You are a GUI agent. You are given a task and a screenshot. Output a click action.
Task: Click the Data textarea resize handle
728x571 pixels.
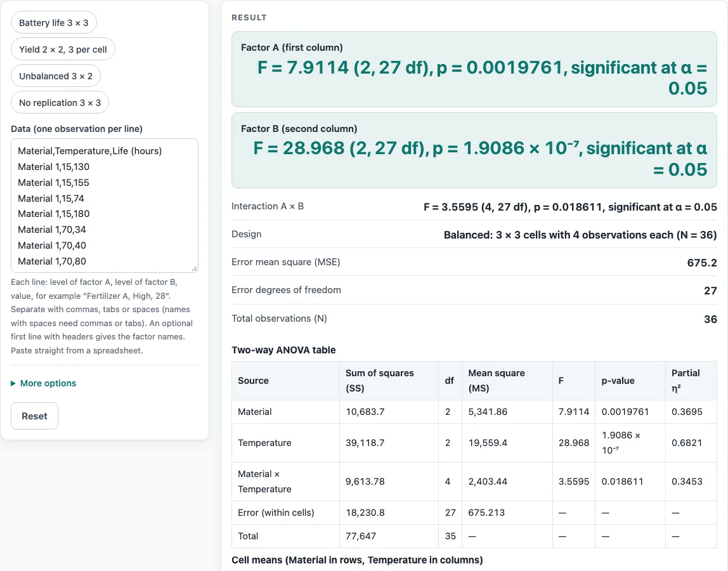[x=195, y=268]
